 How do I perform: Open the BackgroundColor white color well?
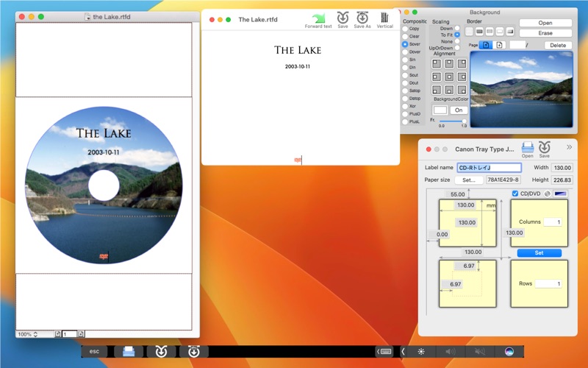pos(440,110)
